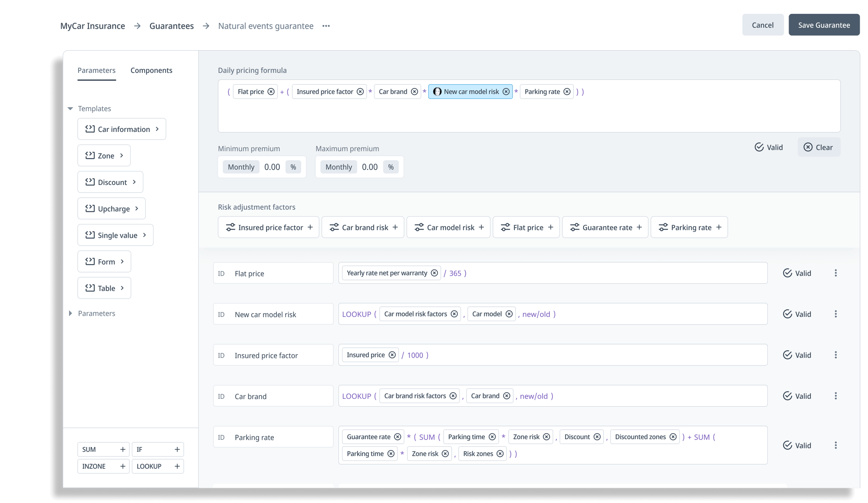Viewport: 868px width, 503px height.
Task: Switch to the Components tab
Action: click(x=151, y=70)
